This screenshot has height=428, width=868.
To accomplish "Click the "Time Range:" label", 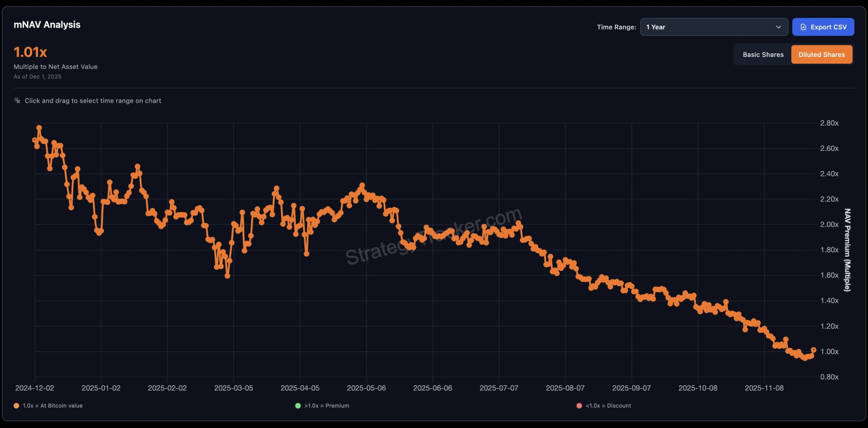I will point(616,27).
